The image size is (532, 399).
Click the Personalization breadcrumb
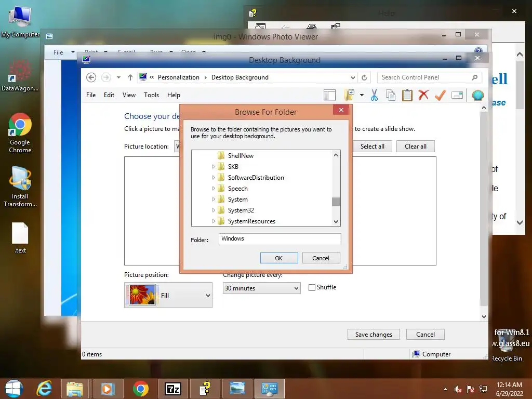(179, 77)
